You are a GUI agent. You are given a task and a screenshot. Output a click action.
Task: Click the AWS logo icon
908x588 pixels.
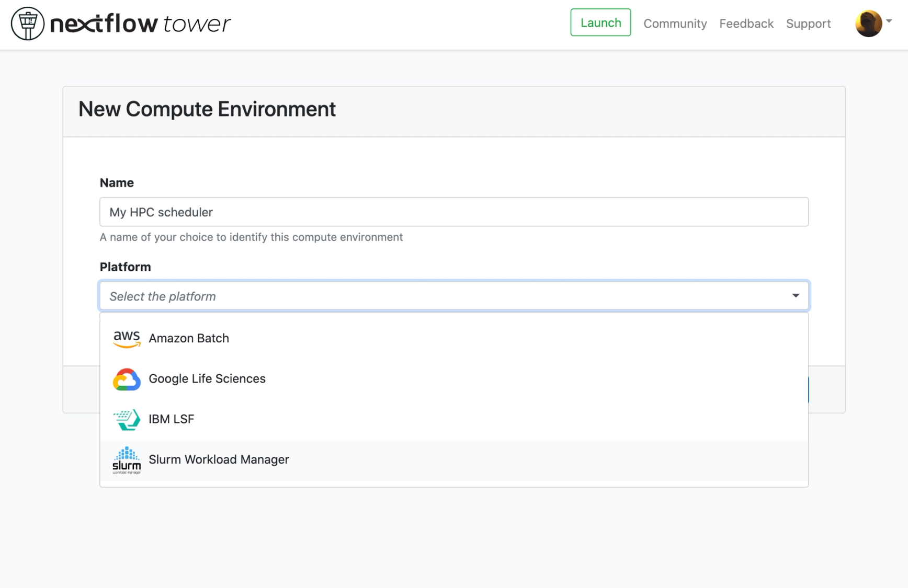point(127,339)
